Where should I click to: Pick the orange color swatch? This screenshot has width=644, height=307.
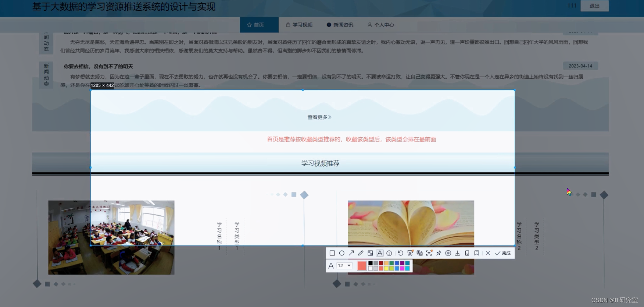(x=386, y=263)
